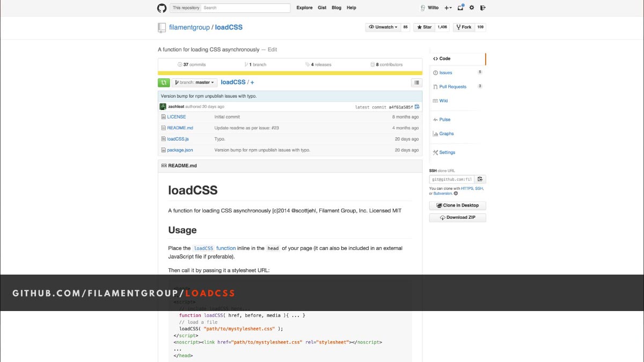Star the loadCSS repository
644x362 pixels.
click(424, 27)
